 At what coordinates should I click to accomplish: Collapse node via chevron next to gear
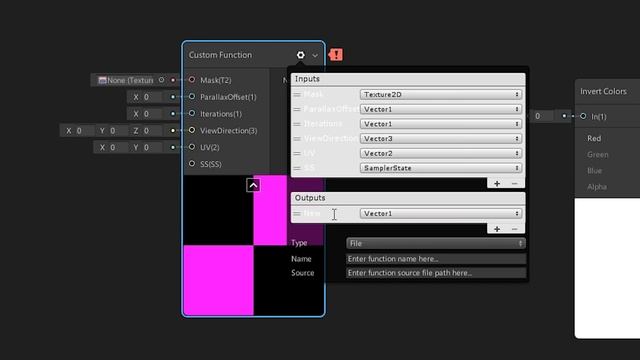pos(315,55)
